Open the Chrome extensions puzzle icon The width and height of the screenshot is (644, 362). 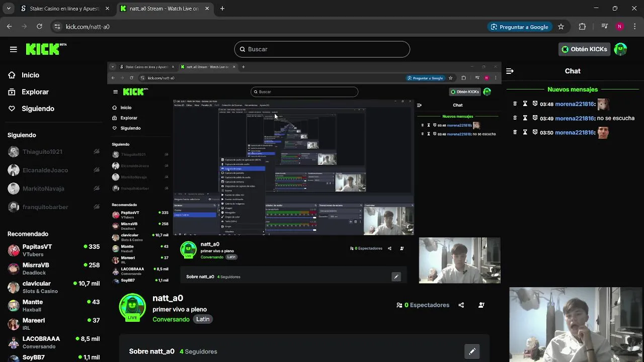tap(582, 27)
